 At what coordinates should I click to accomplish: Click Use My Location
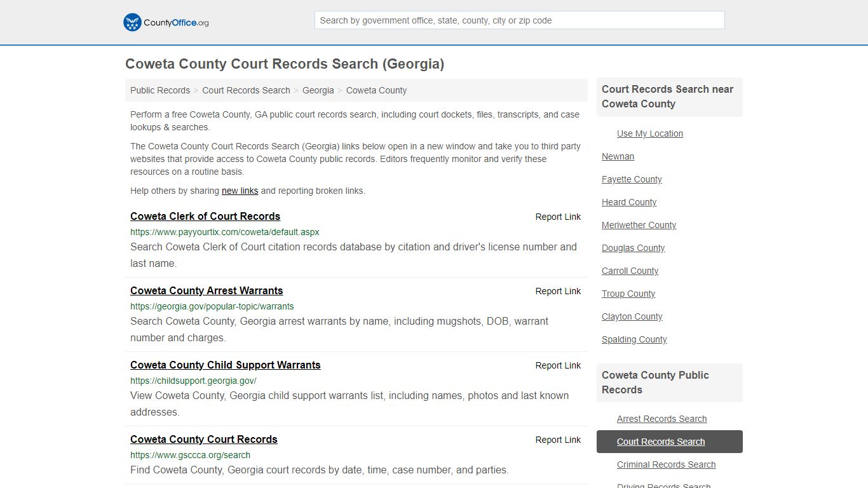tap(650, 133)
